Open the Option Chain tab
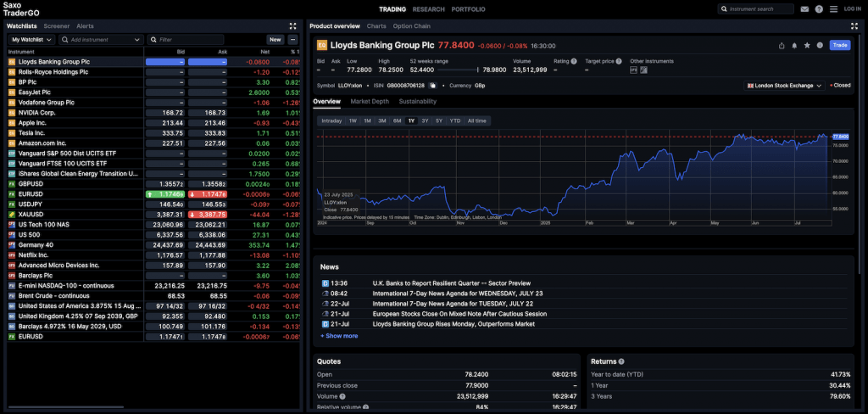 (411, 26)
